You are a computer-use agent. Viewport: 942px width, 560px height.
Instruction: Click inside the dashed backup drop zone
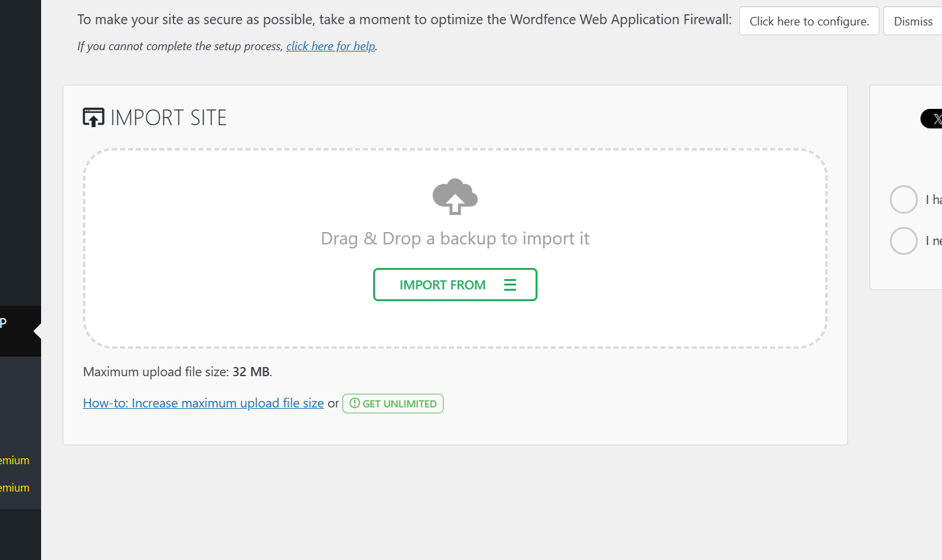click(455, 248)
